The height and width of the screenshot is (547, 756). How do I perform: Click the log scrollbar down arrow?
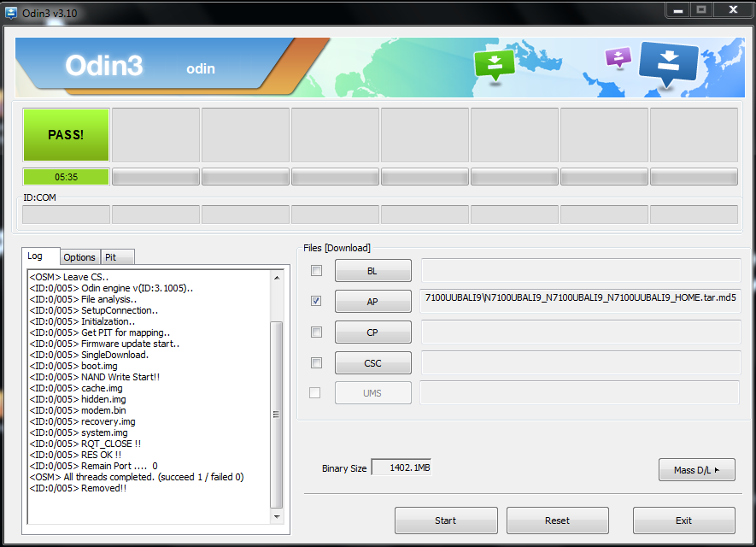pyautogui.click(x=277, y=516)
